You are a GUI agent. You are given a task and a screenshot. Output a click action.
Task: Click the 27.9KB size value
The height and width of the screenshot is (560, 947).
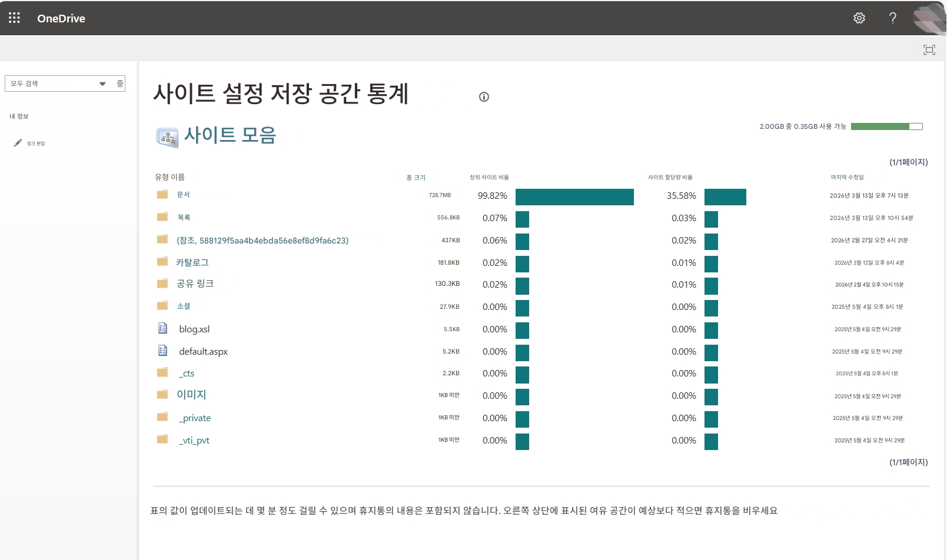point(450,307)
